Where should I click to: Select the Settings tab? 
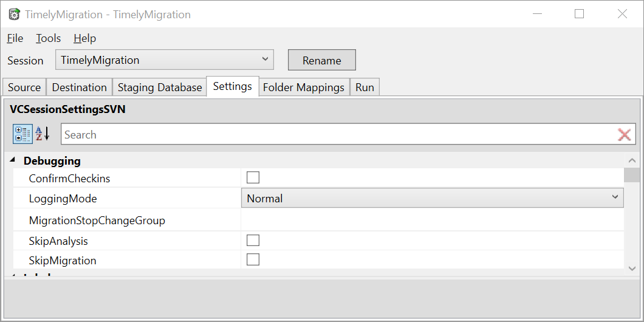[x=233, y=86]
